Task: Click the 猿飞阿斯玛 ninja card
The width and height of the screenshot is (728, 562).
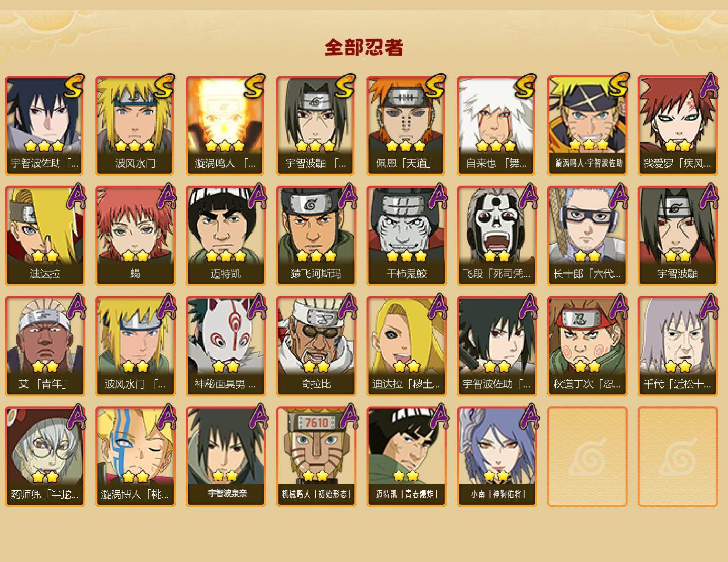Action: 316,236
